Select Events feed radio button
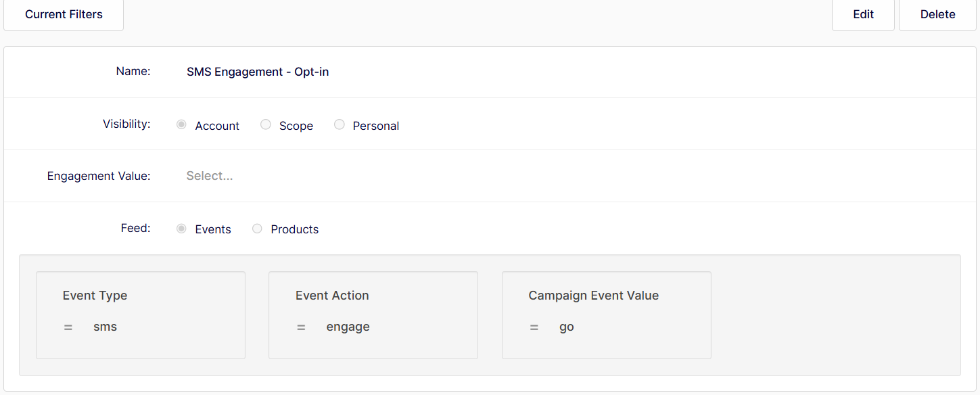The width and height of the screenshot is (980, 395). (181, 229)
